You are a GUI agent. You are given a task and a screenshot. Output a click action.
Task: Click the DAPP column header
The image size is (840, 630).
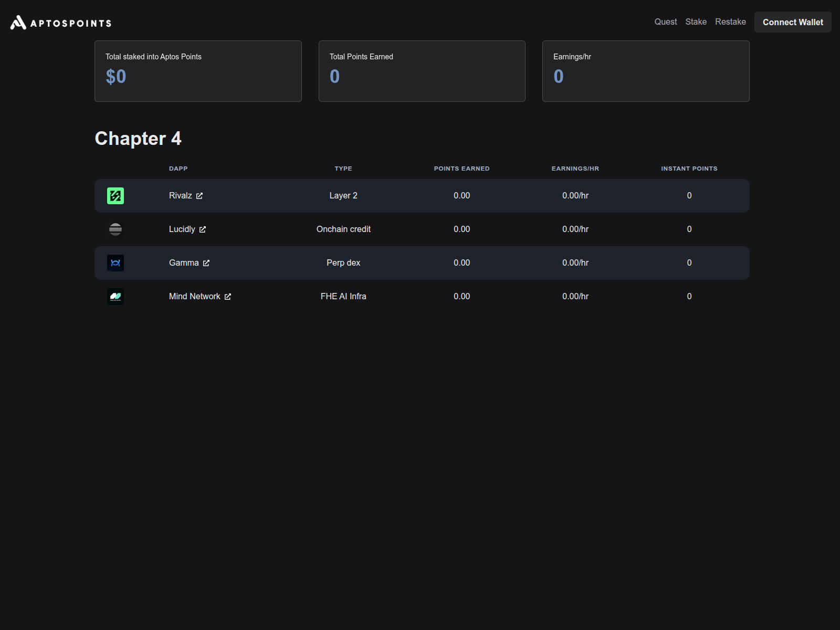178,169
